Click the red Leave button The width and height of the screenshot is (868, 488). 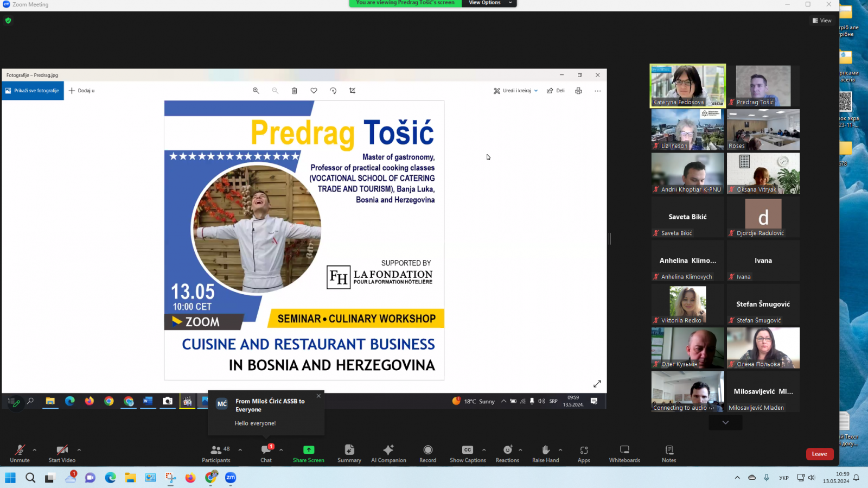coord(819,454)
